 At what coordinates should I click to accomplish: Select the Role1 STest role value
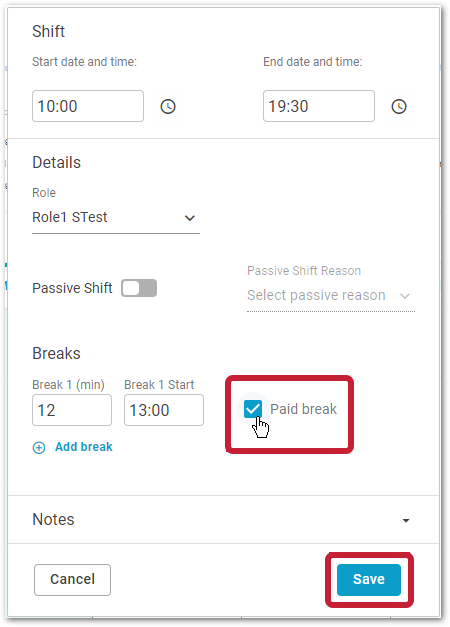click(x=70, y=217)
